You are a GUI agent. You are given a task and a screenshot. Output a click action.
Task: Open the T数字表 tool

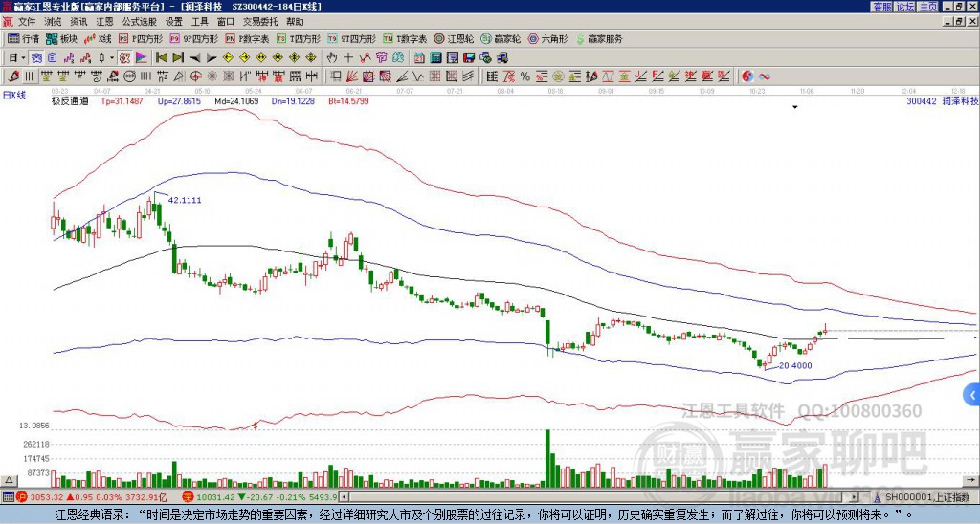pyautogui.click(x=405, y=38)
